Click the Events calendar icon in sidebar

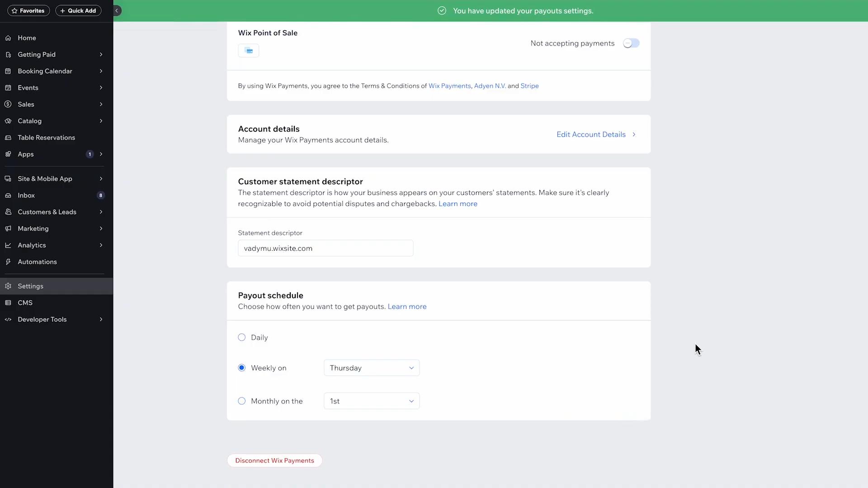tap(8, 88)
